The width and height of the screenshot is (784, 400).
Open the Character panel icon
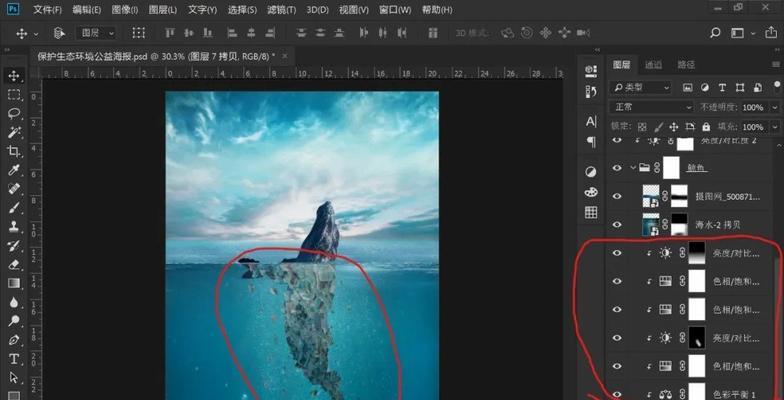[x=591, y=122]
